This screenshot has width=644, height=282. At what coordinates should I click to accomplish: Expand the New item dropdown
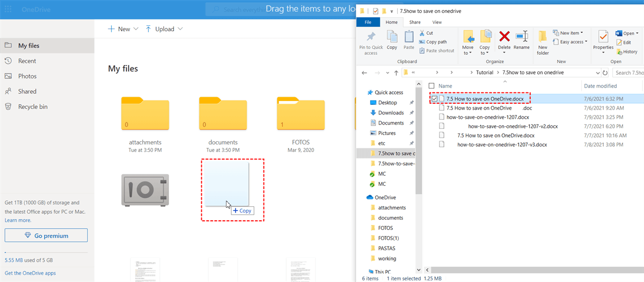pos(568,33)
